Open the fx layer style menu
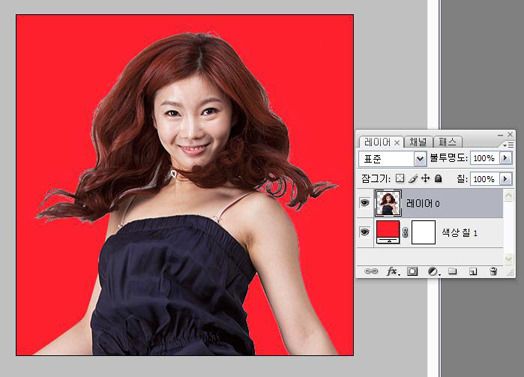This screenshot has width=524, height=377. (392, 271)
